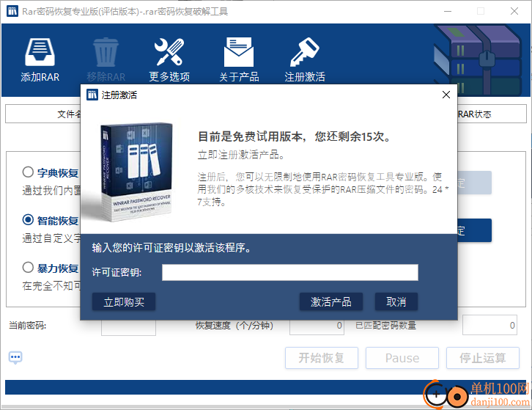Click the text 目前是免费试用版本
This screenshot has width=532, height=410.
(251, 136)
